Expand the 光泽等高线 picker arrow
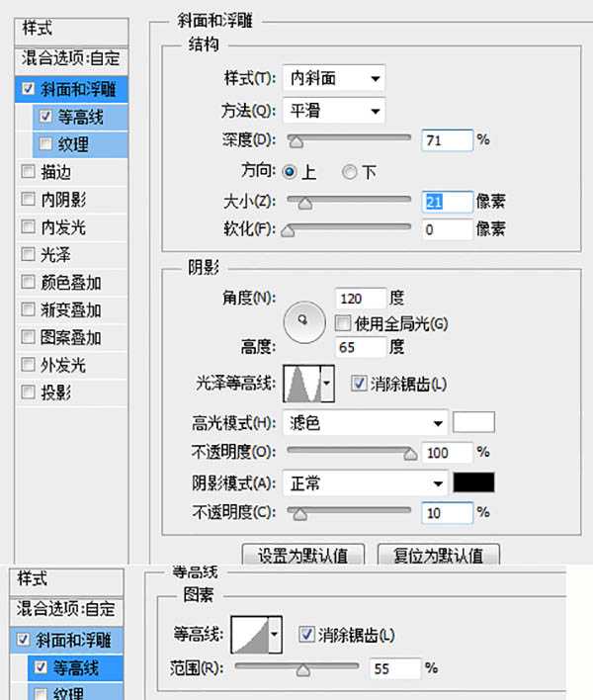This screenshot has height=700, width=593. [328, 384]
